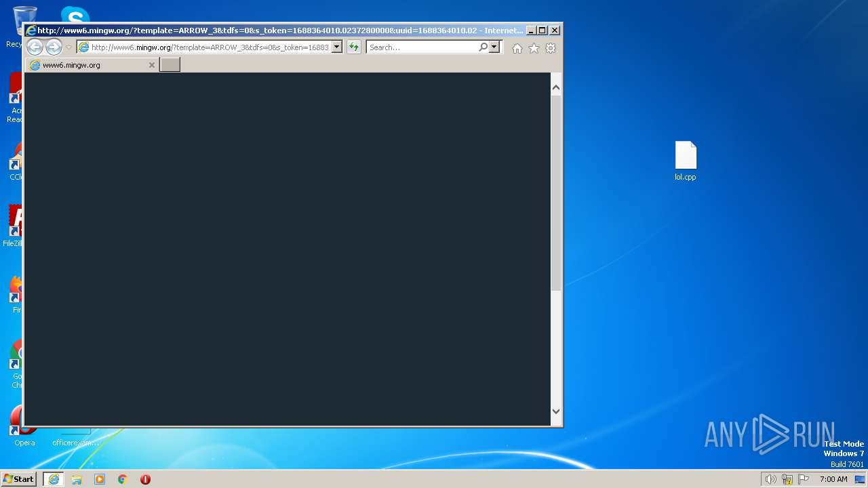Close the Internet Explorer window
The height and width of the screenshot is (488, 868).
pyautogui.click(x=555, y=30)
